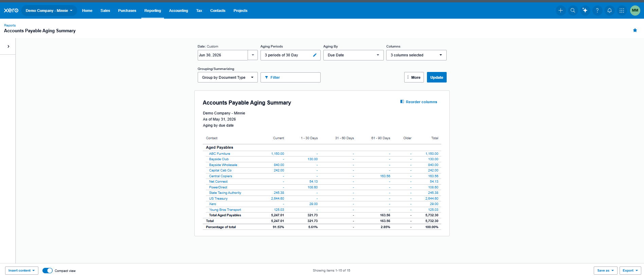Screen dimensions: 644x276
Task: Show notifications bell
Action: pyautogui.click(x=609, y=11)
